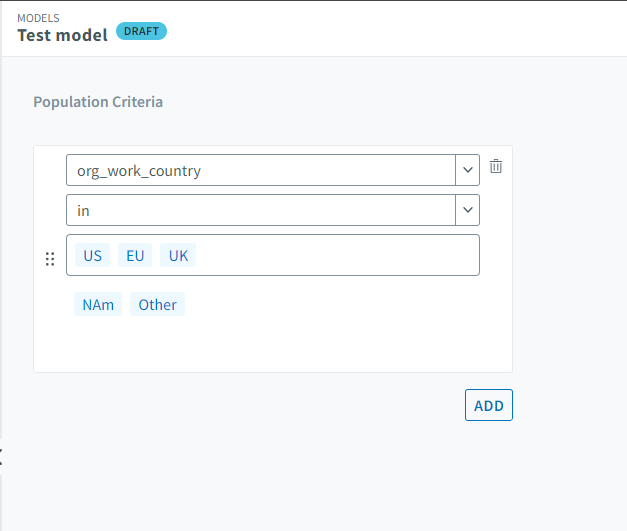627x531 pixels.
Task: Click the Population Criteria heading
Action: [x=98, y=102]
